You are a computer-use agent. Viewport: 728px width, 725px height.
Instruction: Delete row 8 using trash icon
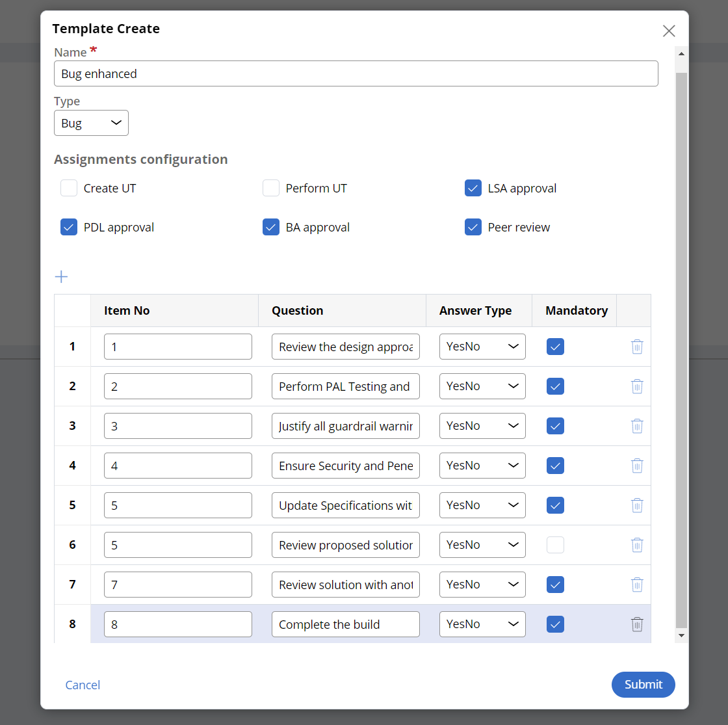[637, 624]
